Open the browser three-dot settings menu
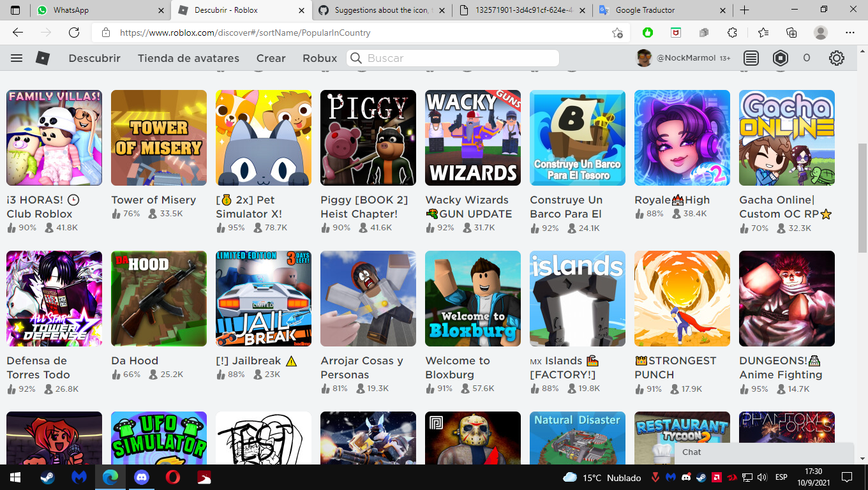868x490 pixels. 850,32
